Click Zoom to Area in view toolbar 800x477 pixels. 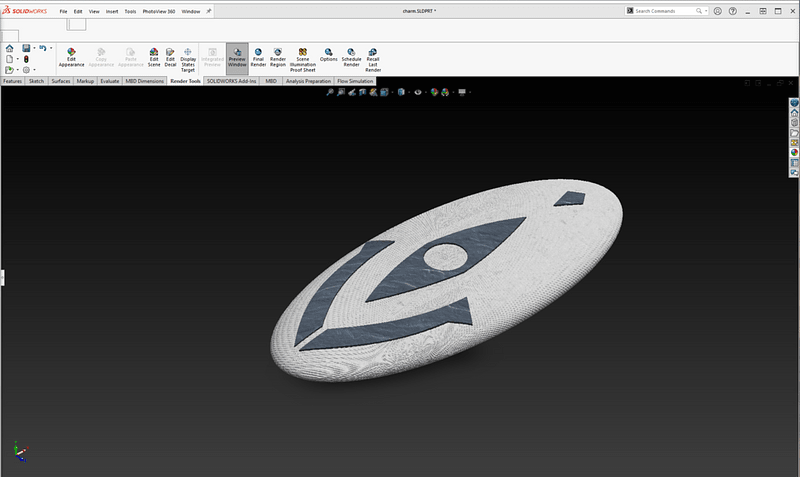[x=341, y=92]
